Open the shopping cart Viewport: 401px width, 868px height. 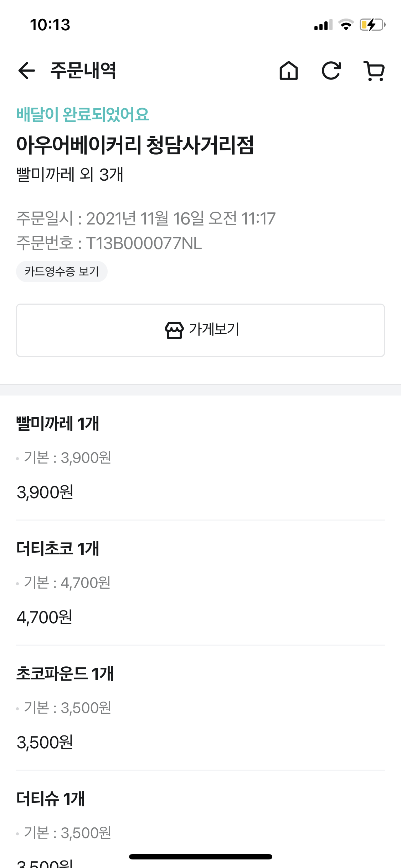point(374,71)
